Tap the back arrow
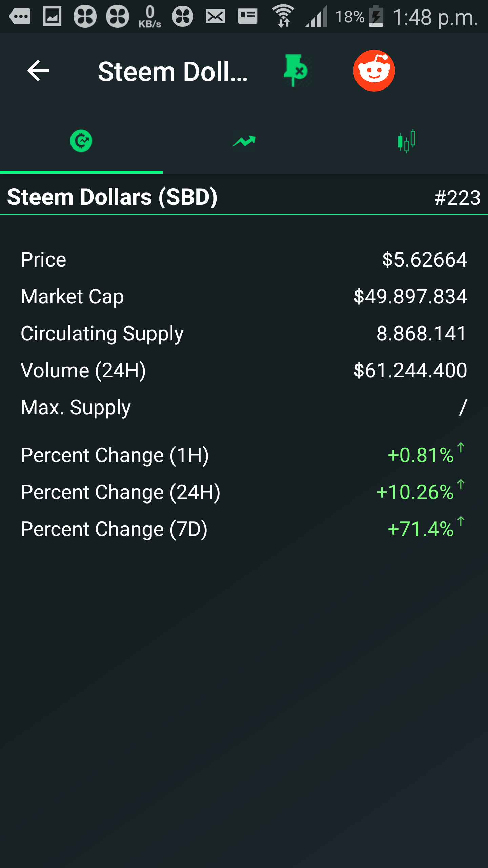 tap(38, 71)
